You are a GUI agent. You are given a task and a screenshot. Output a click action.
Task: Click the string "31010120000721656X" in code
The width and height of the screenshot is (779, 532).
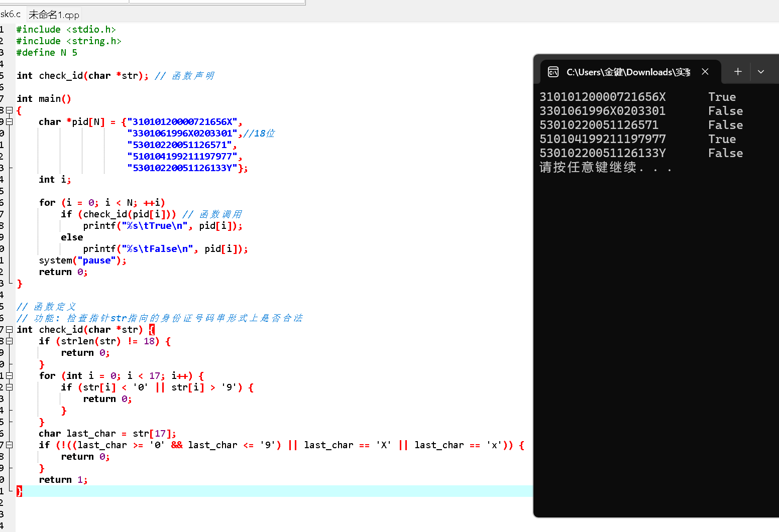point(182,122)
